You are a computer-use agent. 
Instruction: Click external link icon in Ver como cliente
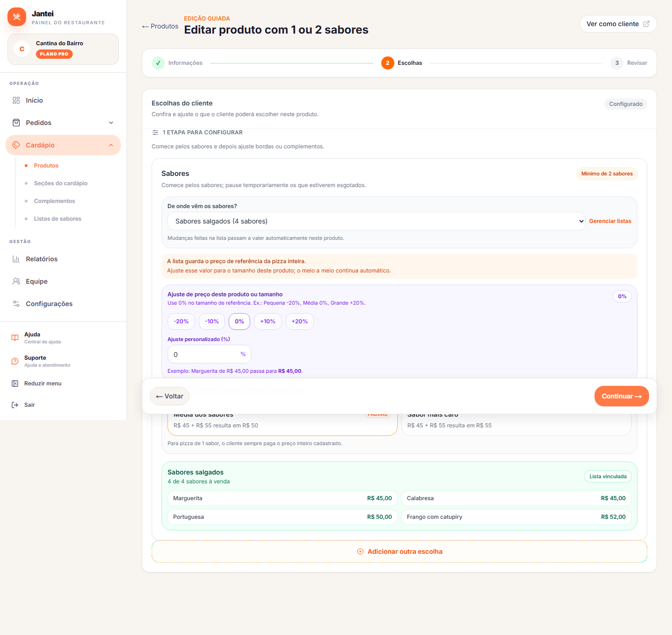tap(646, 24)
